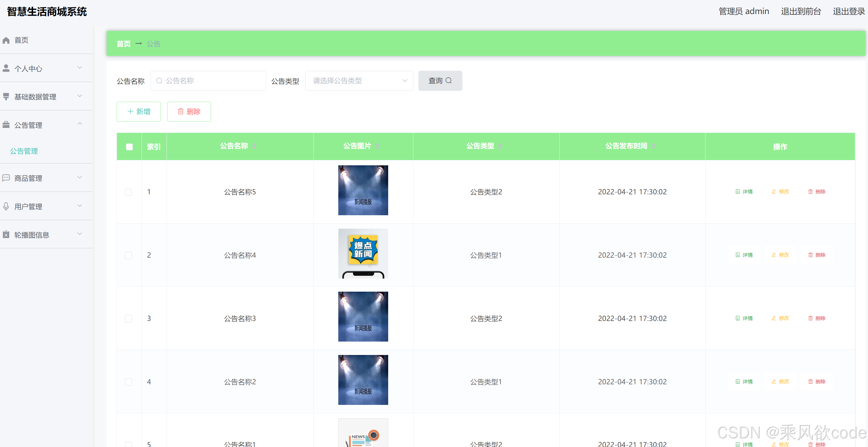The width and height of the screenshot is (868, 447).
Task: Click the home icon in sidebar
Action: pos(6,40)
